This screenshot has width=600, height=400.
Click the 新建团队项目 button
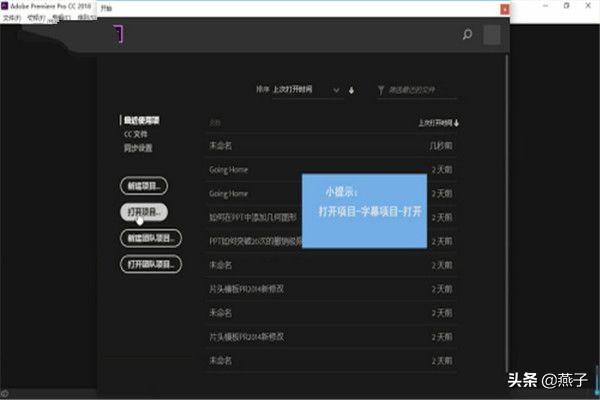151,238
